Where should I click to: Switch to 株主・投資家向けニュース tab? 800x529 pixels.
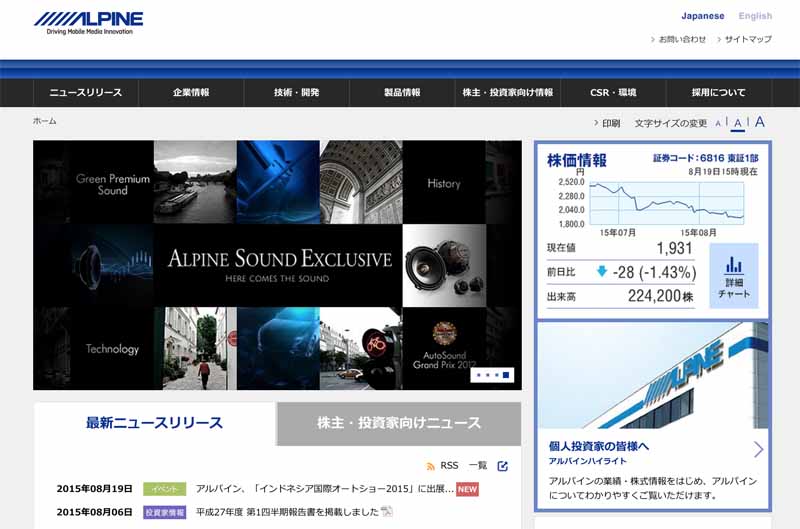[x=399, y=423]
